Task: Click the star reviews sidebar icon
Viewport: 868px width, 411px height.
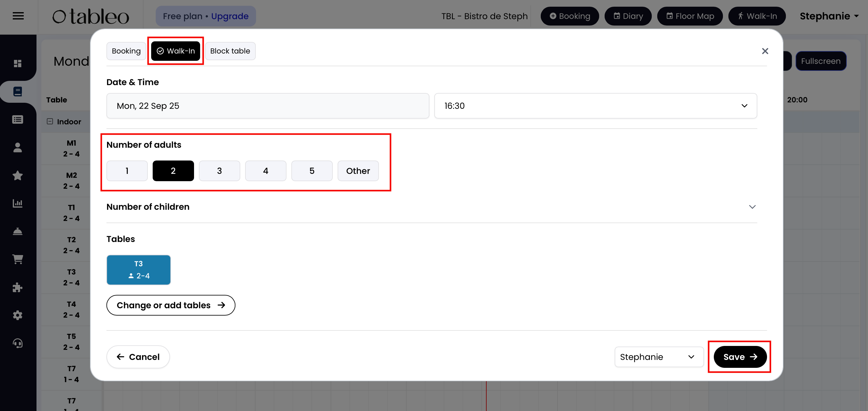Action: click(18, 175)
